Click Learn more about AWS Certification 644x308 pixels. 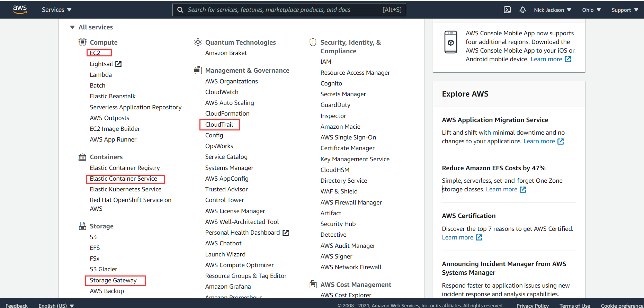click(457, 237)
